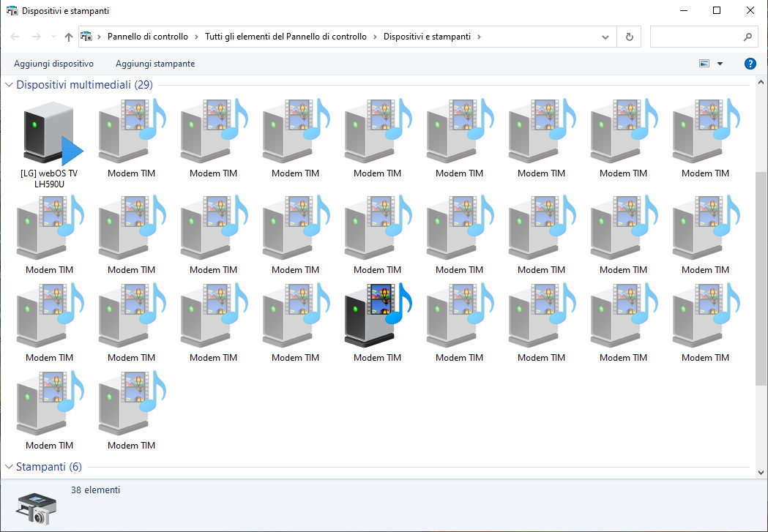Click the vertical scrollbar thumb
Image resolution: width=768 pixels, height=532 pixels.
point(761,278)
